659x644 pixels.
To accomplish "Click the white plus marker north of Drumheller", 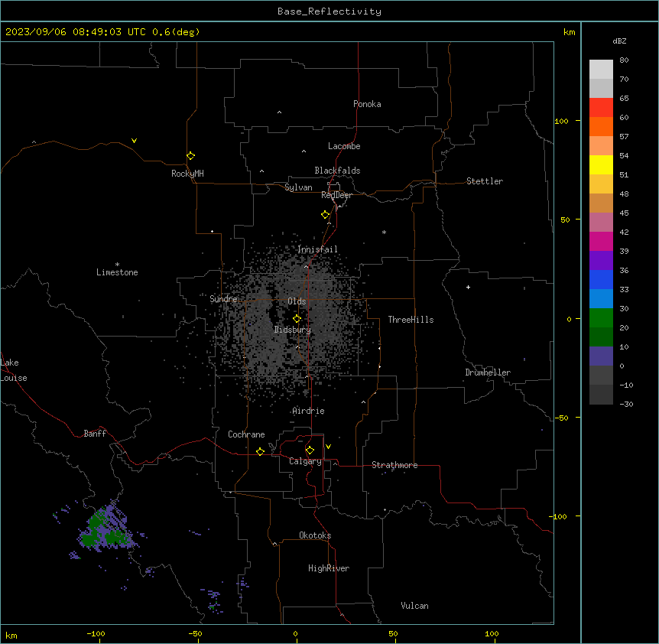I will [468, 287].
